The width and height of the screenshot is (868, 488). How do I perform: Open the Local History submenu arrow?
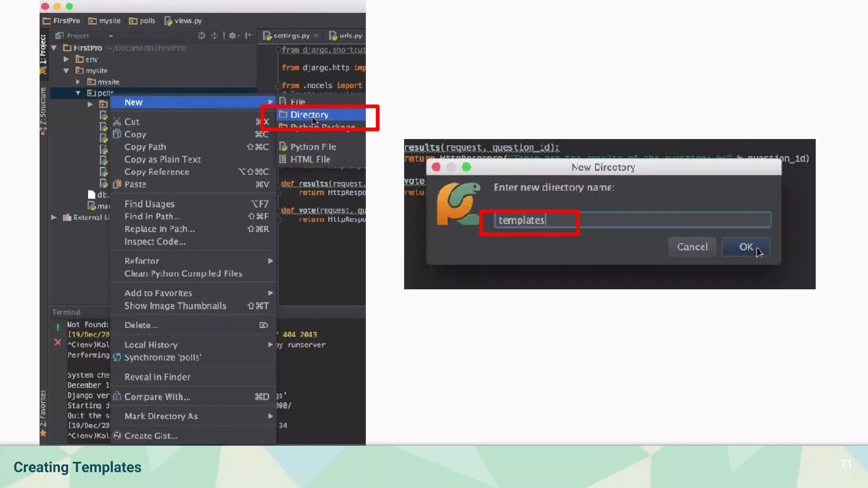(x=270, y=345)
